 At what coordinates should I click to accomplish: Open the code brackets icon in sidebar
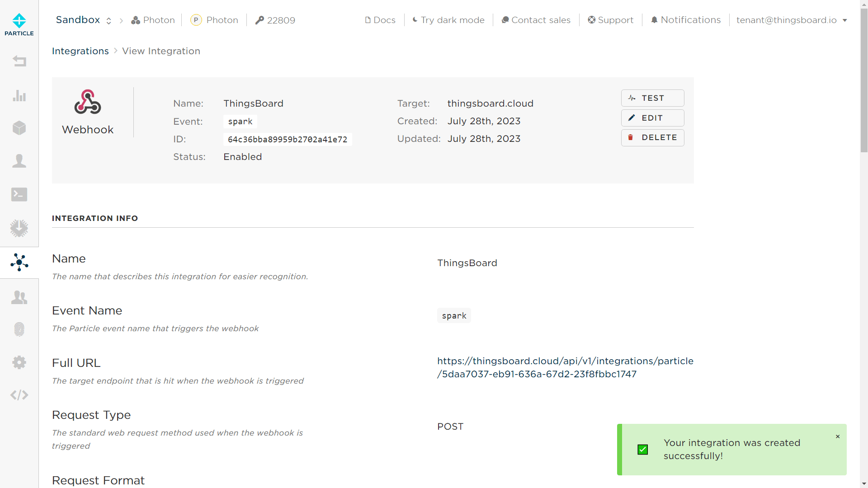[19, 395]
